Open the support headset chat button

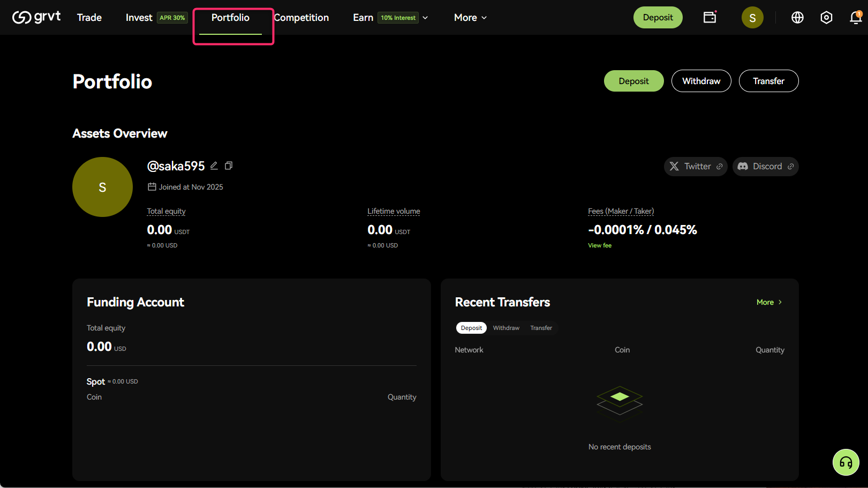[846, 462]
